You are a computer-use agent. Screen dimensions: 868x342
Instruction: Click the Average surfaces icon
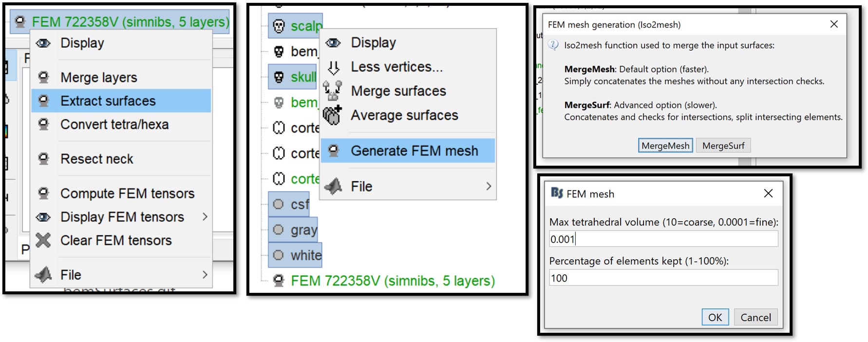coord(333,115)
